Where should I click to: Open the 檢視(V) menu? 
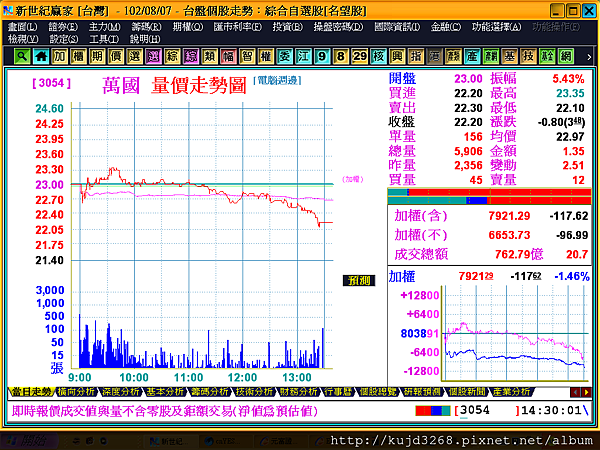pos(23,39)
